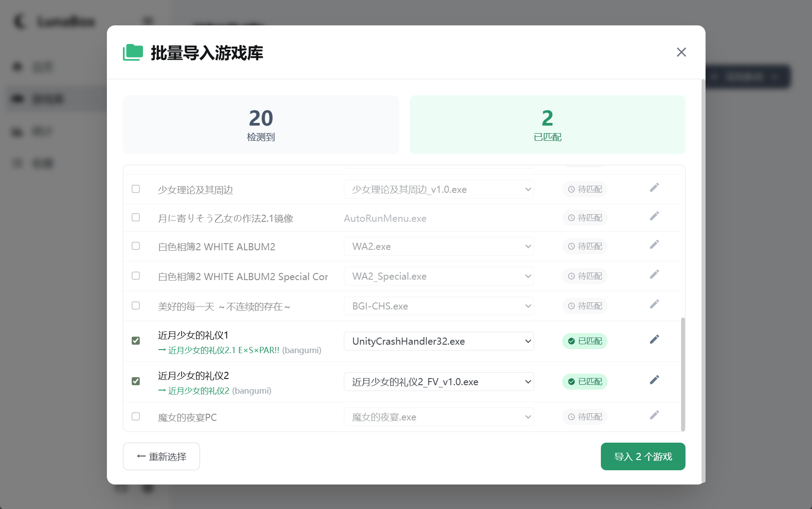812x509 pixels.
Task: Close the 批量导入游戏库 dialog
Action: [x=681, y=52]
